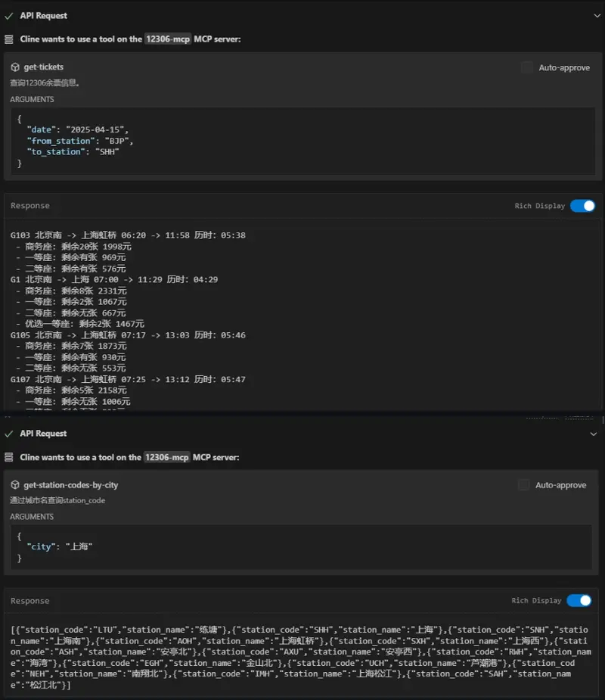Image resolution: width=605 pixels, height=700 pixels.
Task: Click the get-tickets tool name
Action: 44,67
